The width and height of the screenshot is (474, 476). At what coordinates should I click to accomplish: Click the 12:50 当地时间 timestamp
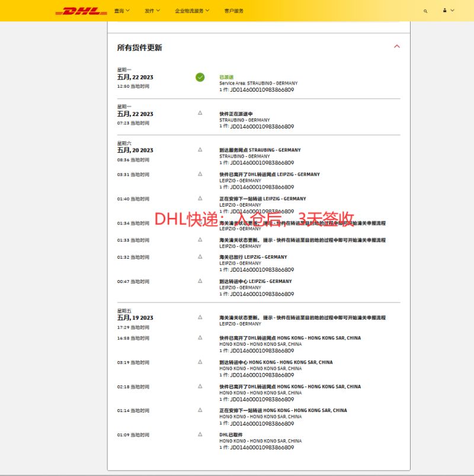[133, 86]
